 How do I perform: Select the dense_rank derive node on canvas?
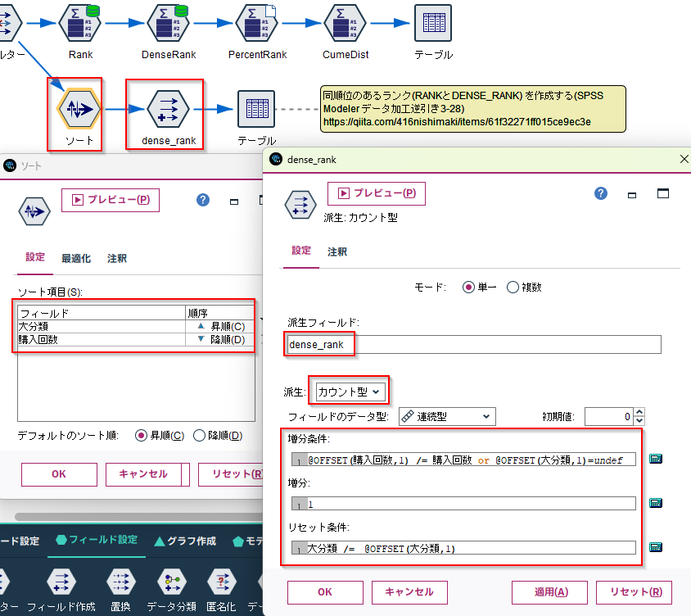coord(169,109)
